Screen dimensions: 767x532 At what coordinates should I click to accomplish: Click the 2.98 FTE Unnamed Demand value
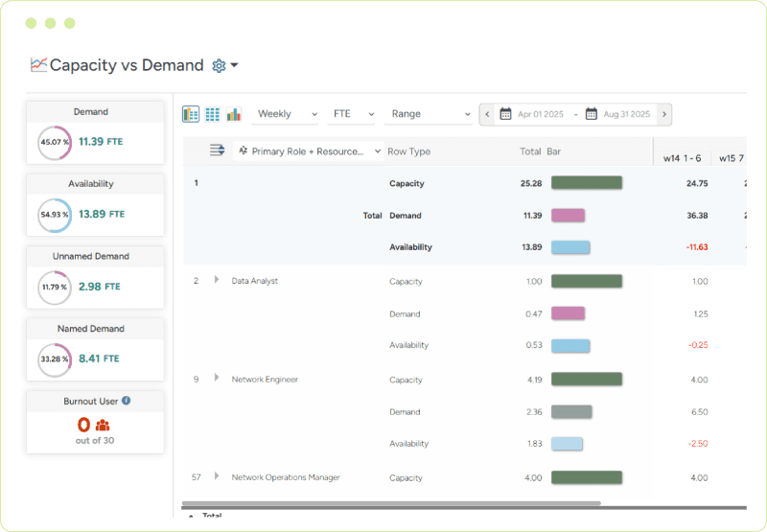[x=100, y=287]
